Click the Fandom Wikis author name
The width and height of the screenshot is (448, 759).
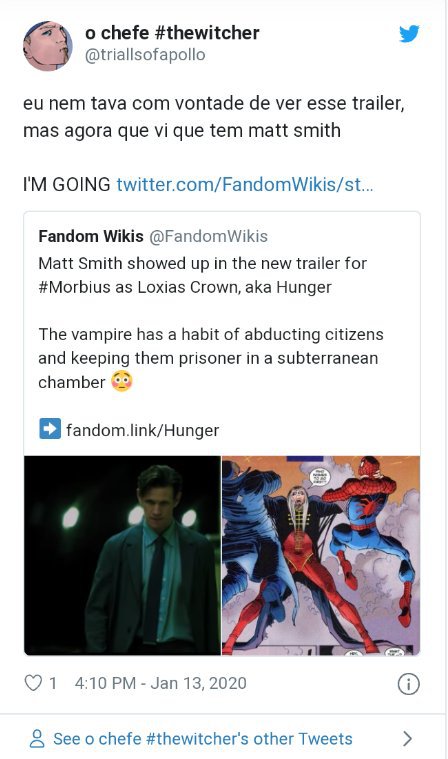coord(91,236)
